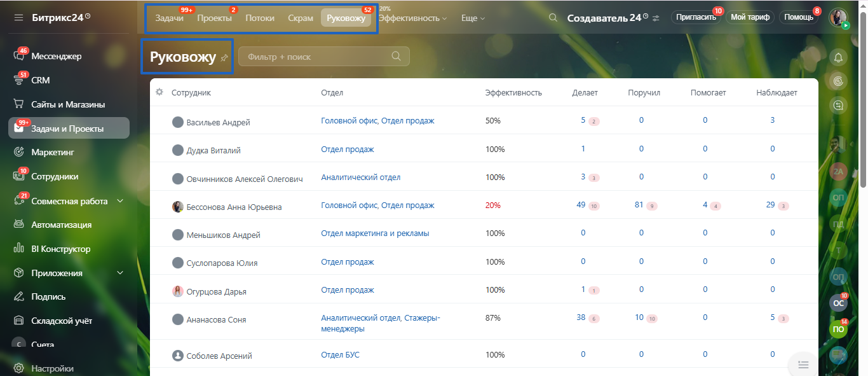Viewport: 868px width, 376px height.
Task: Open the hamburger menu beside Битрикс24 logo
Action: click(18, 17)
